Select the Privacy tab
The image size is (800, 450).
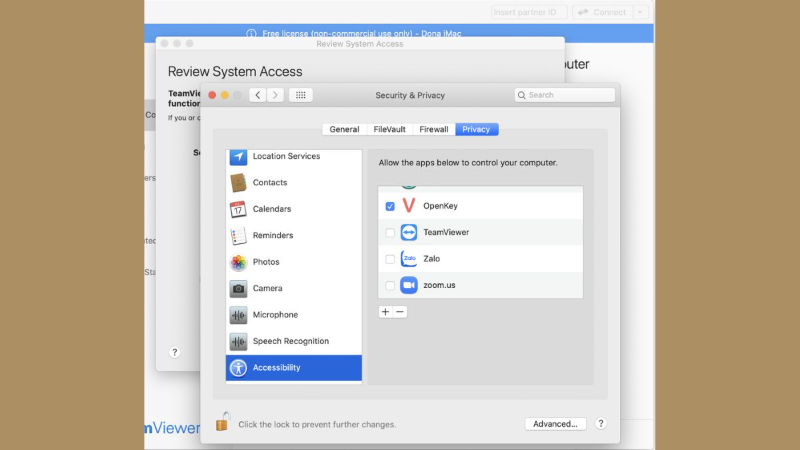click(x=476, y=129)
